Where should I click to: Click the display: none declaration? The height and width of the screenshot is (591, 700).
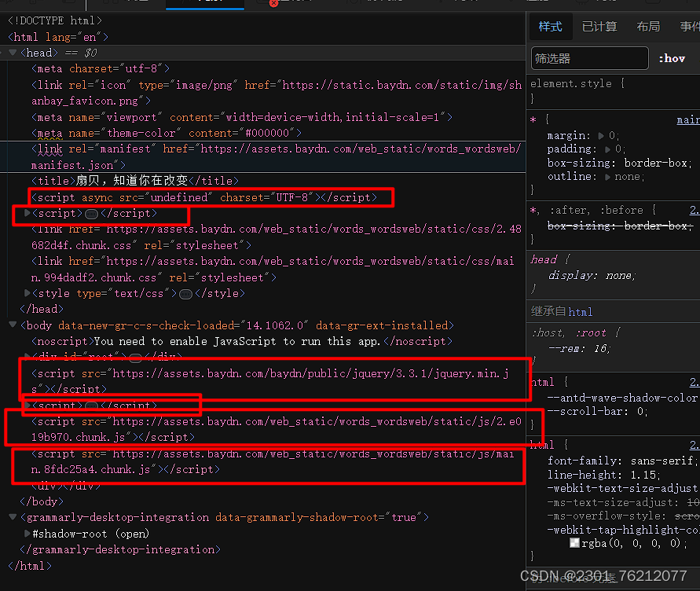point(592,276)
